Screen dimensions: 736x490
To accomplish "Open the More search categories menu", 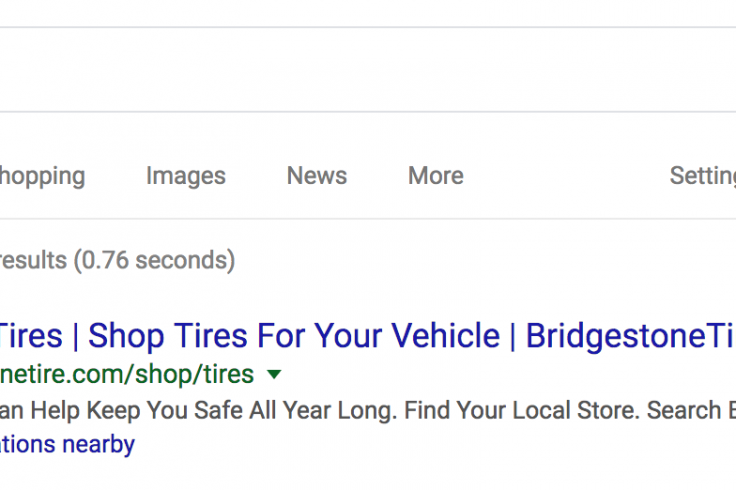I will [436, 176].
